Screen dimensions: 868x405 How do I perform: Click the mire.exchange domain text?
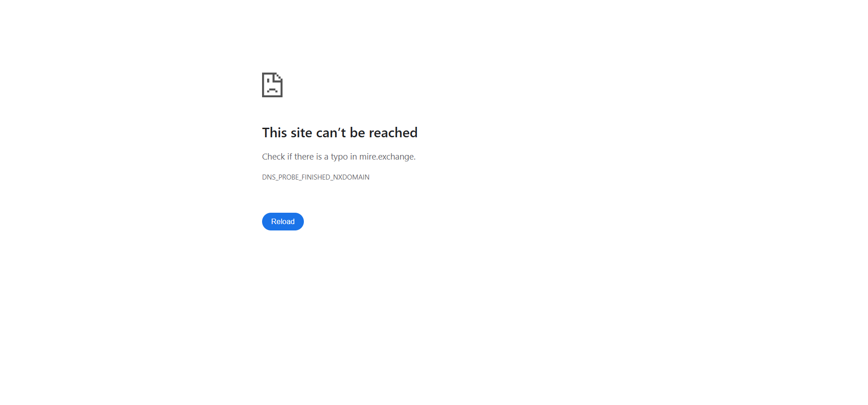click(387, 157)
